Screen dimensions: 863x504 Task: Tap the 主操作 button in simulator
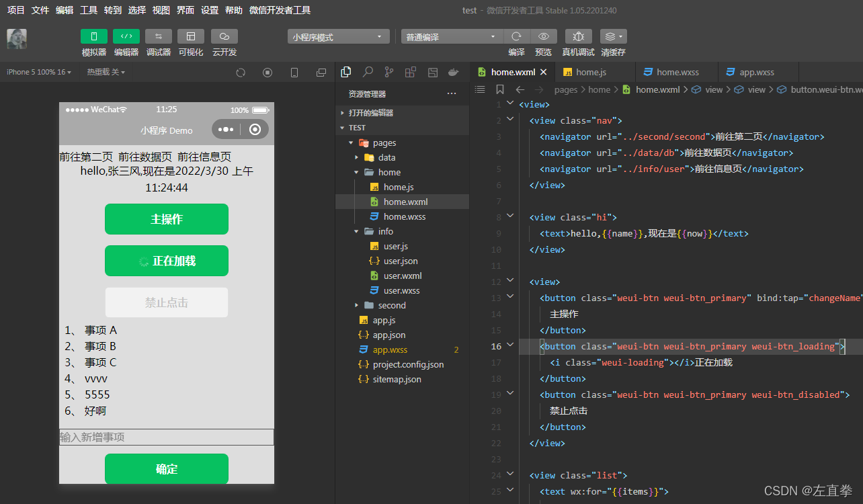(167, 219)
